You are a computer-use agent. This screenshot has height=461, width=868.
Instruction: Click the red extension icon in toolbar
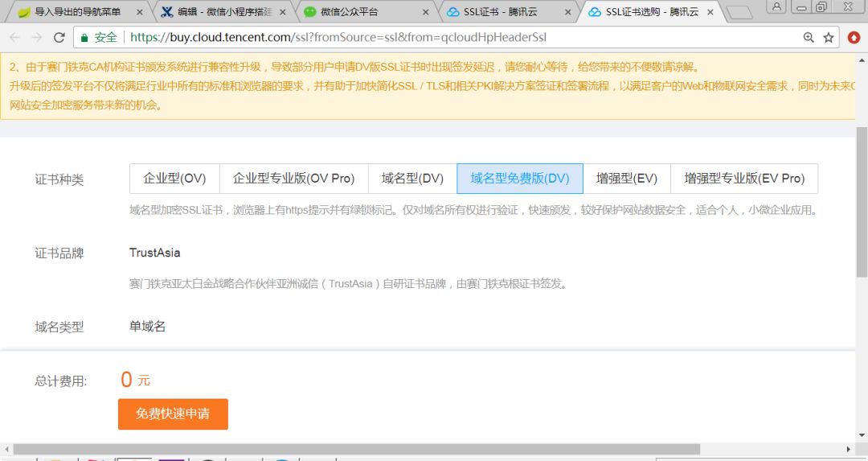tap(854, 37)
